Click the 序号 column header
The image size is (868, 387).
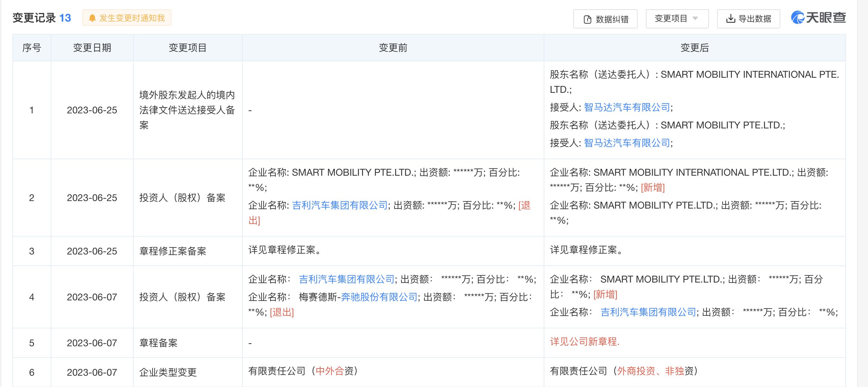32,48
